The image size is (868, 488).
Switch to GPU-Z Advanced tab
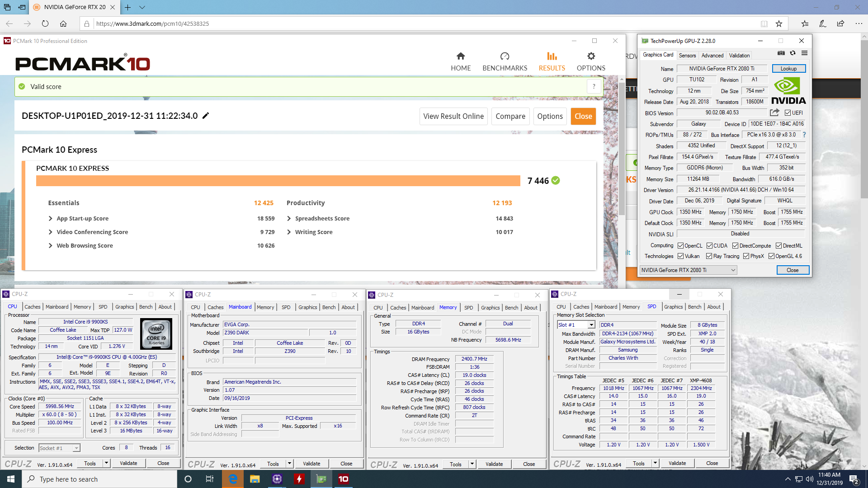tap(712, 55)
